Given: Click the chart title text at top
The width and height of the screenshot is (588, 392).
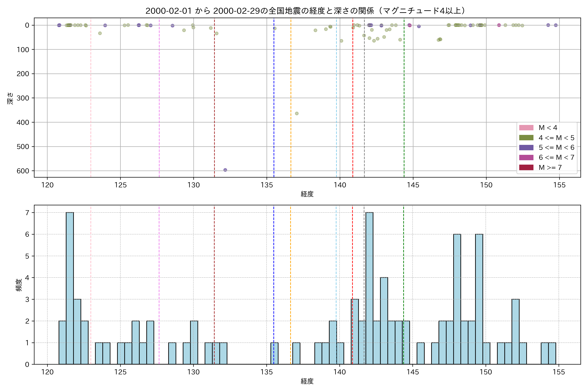Looking at the screenshot, I should 305,11.
